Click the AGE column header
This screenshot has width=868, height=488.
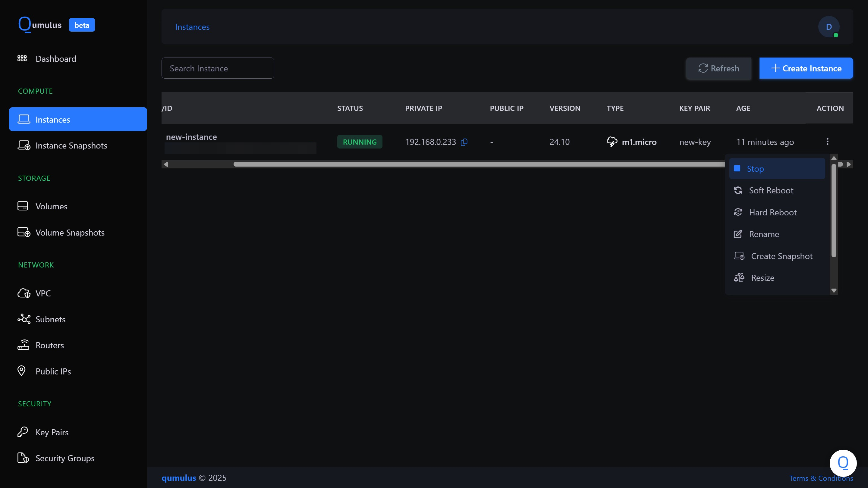pyautogui.click(x=743, y=108)
